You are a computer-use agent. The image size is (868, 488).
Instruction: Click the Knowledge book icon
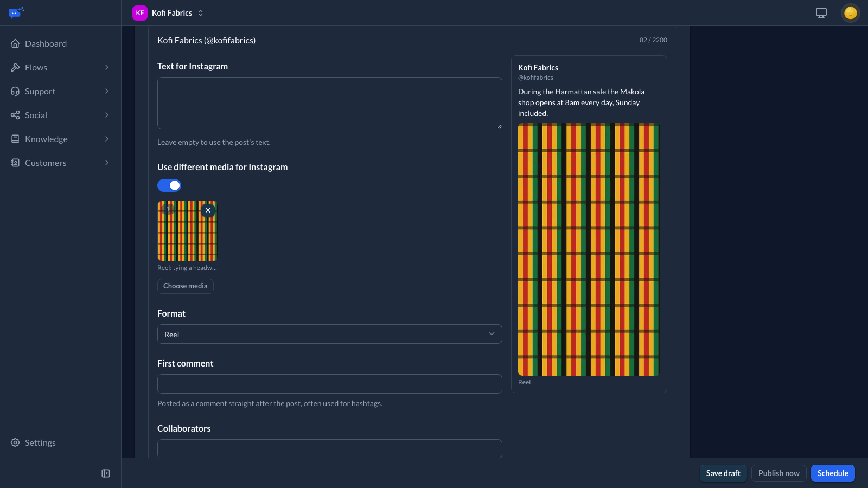(15, 139)
